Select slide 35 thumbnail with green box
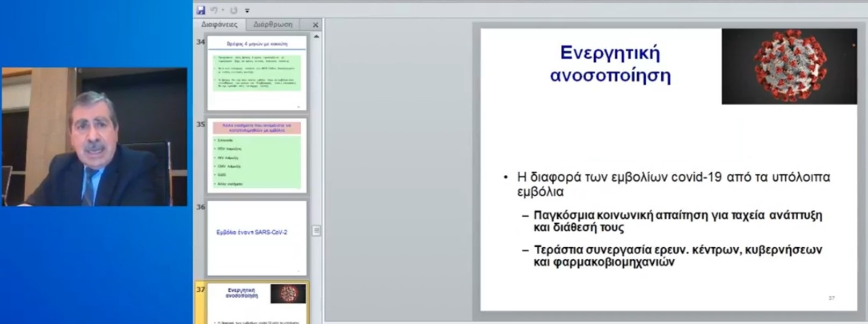Screen dimensions: 868x324 (x=257, y=156)
